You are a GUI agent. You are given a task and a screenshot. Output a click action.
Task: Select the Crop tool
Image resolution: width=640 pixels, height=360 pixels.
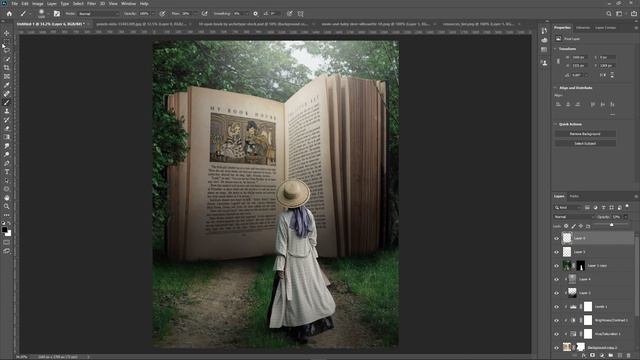(7, 68)
